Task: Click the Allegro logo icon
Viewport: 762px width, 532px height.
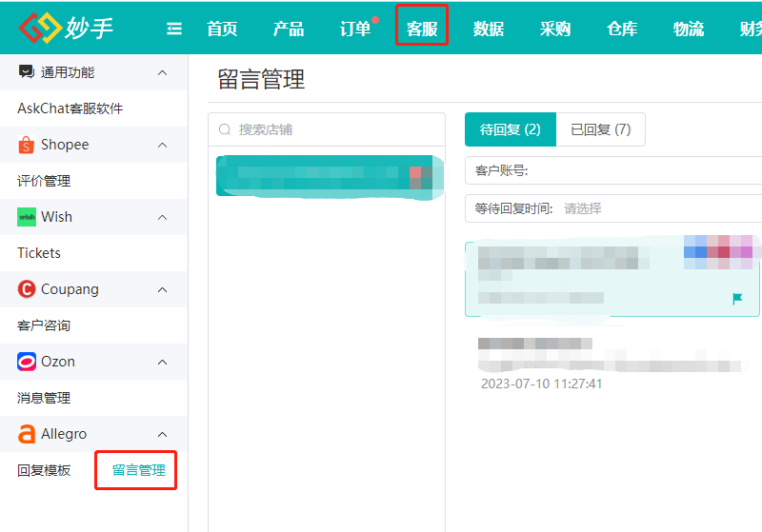Action: (x=27, y=434)
